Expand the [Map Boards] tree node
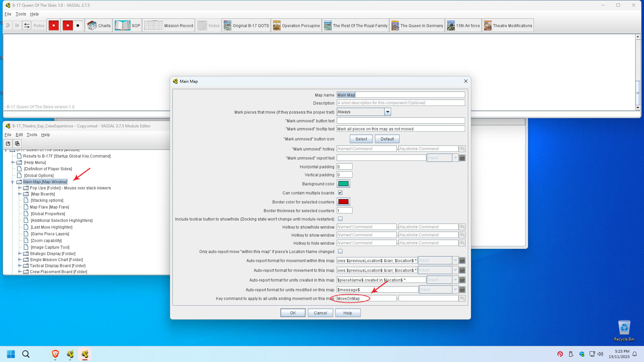The width and height of the screenshot is (644, 362). click(x=19, y=194)
